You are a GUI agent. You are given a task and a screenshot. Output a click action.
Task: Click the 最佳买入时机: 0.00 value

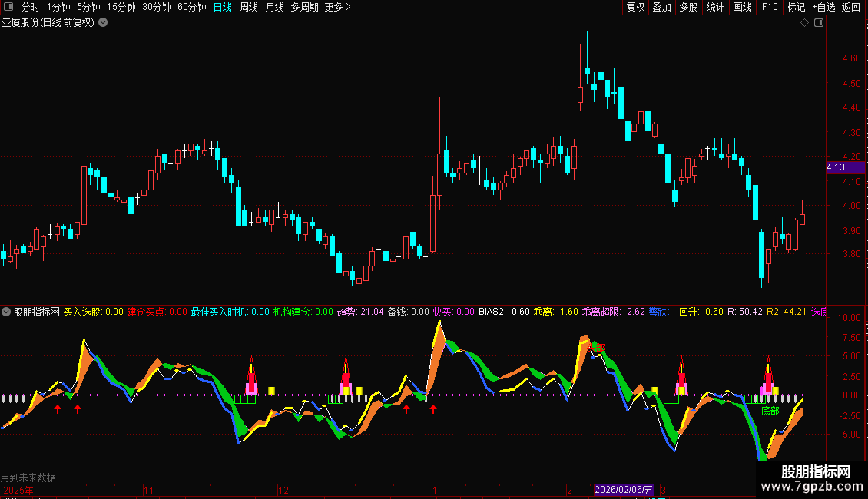click(230, 312)
